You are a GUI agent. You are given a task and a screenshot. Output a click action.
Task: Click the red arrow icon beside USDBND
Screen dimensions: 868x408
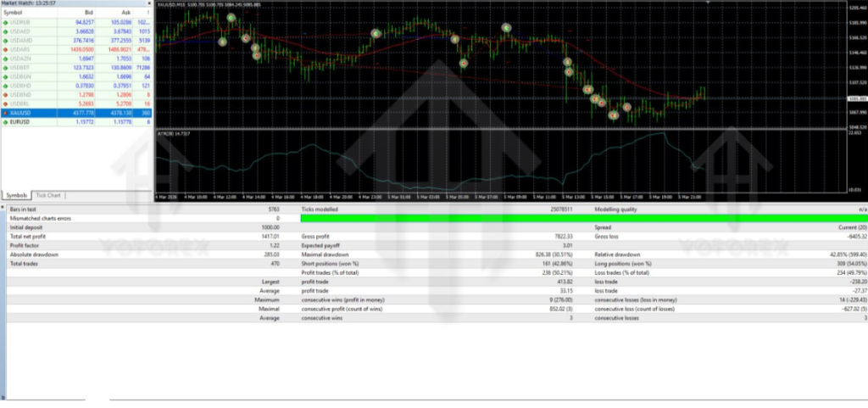point(6,95)
